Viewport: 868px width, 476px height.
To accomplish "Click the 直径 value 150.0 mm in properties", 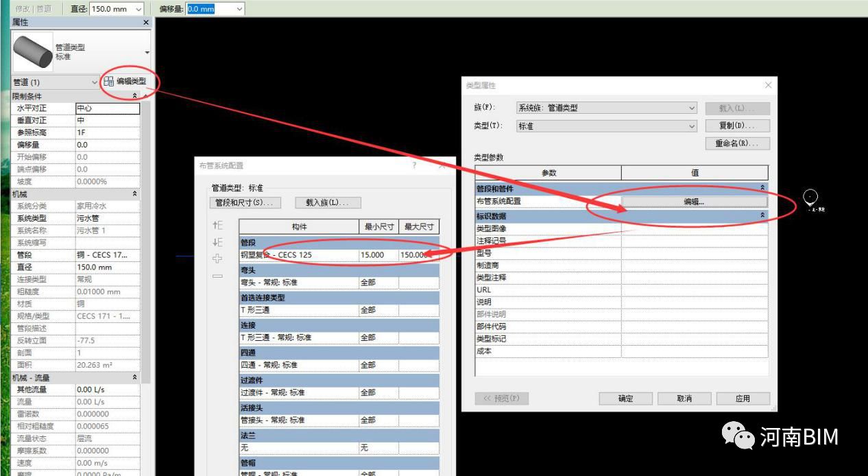I will coord(107,267).
